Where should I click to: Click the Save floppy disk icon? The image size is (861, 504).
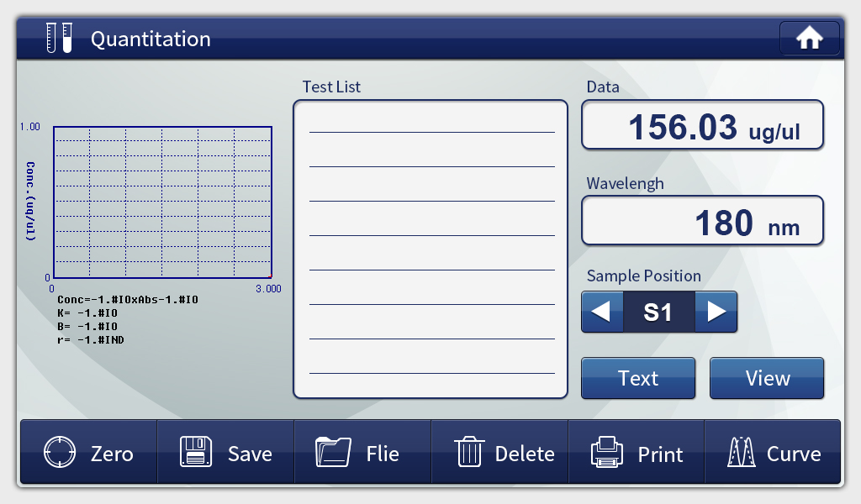click(195, 454)
